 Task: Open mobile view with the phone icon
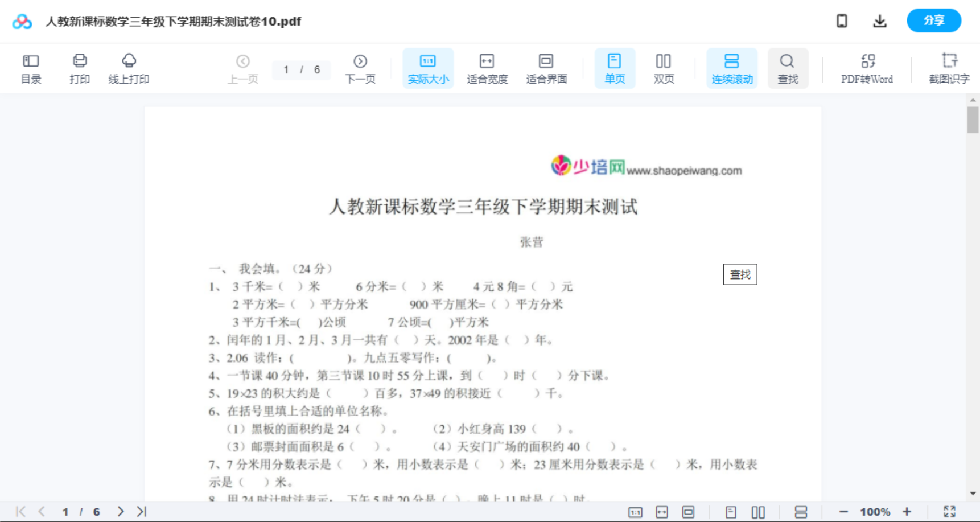pyautogui.click(x=842, y=20)
